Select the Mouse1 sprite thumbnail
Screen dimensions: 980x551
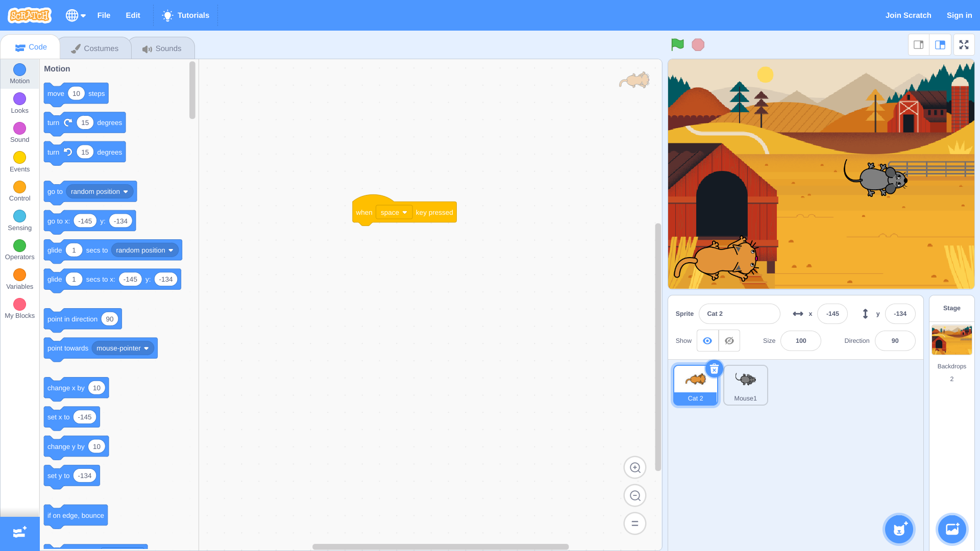pyautogui.click(x=745, y=385)
